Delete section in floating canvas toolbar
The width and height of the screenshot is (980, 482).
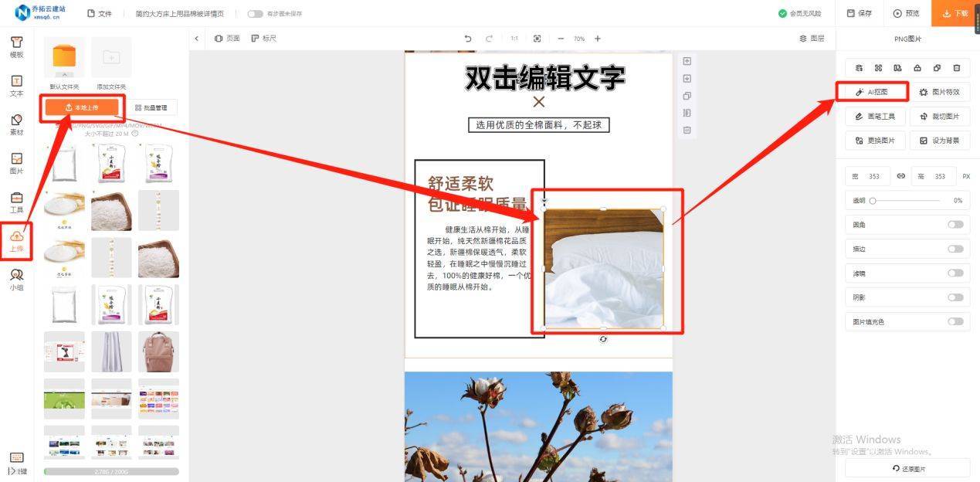click(687, 130)
